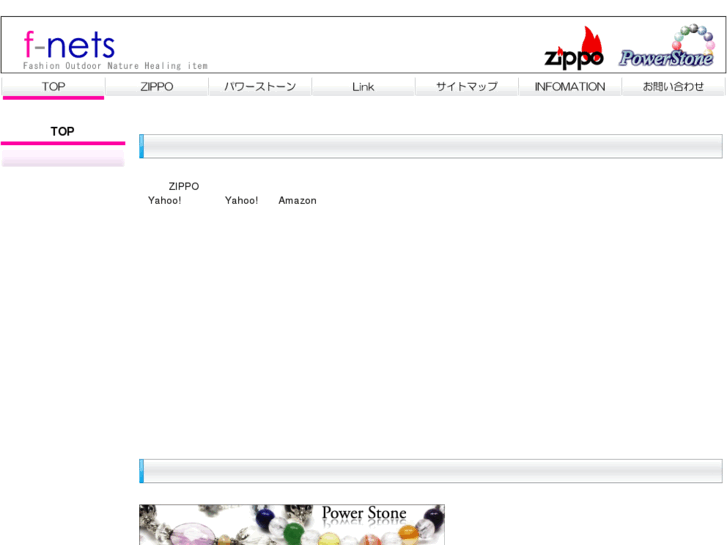
Task: Open the Link navigation tab
Action: (x=363, y=87)
